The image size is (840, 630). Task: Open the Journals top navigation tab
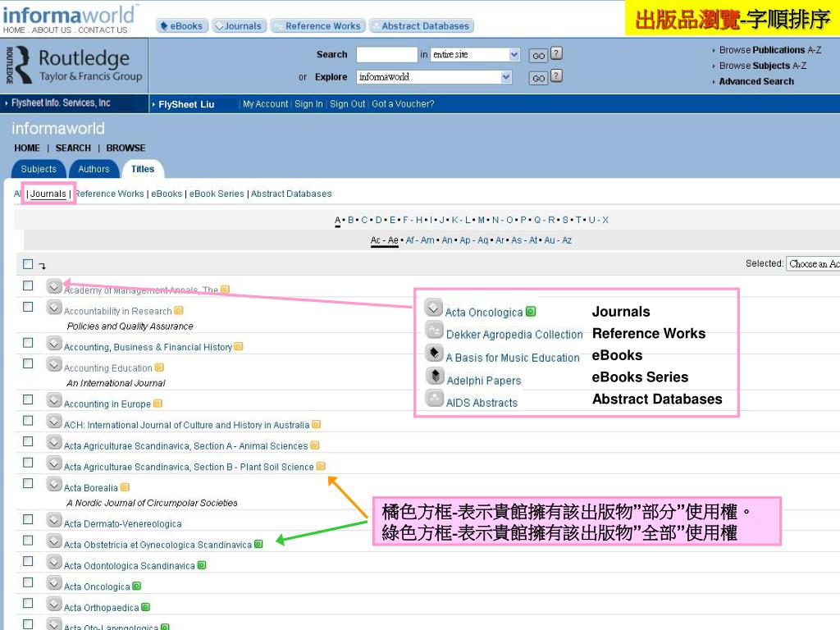point(239,25)
